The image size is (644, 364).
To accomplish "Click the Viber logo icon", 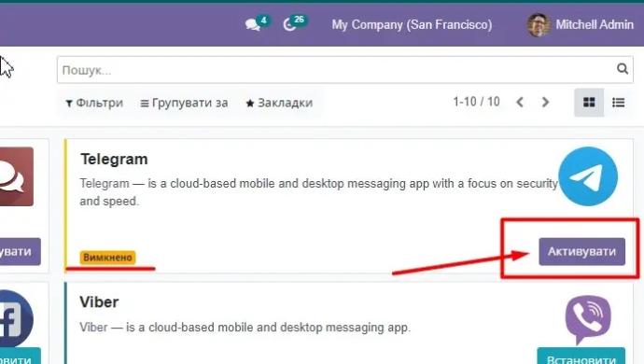I will point(588,319).
